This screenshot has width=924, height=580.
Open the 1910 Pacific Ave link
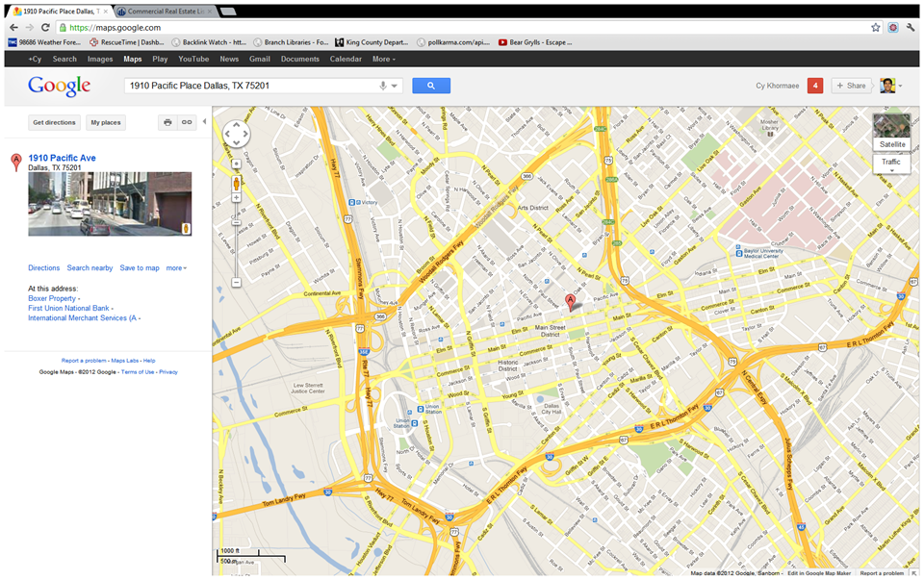point(62,158)
